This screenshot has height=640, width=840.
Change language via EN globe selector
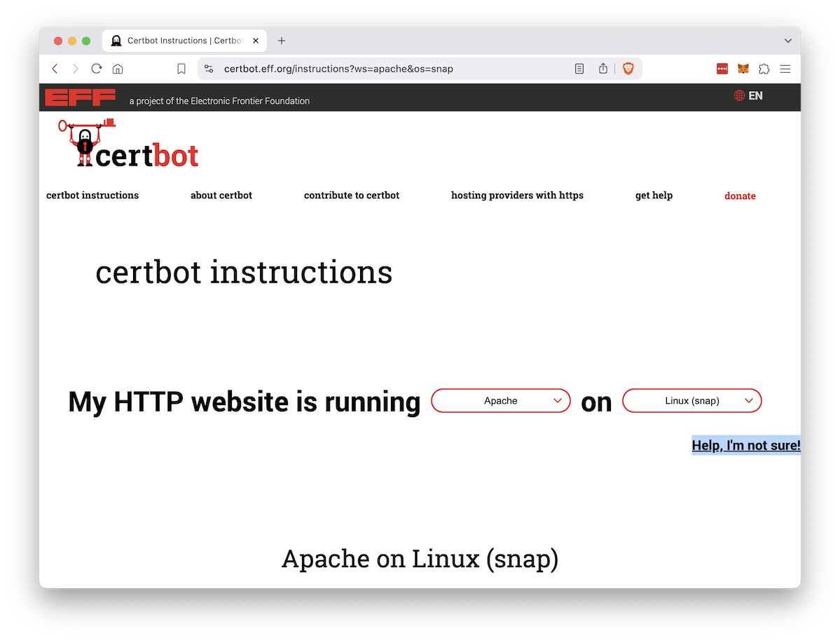[x=748, y=96]
